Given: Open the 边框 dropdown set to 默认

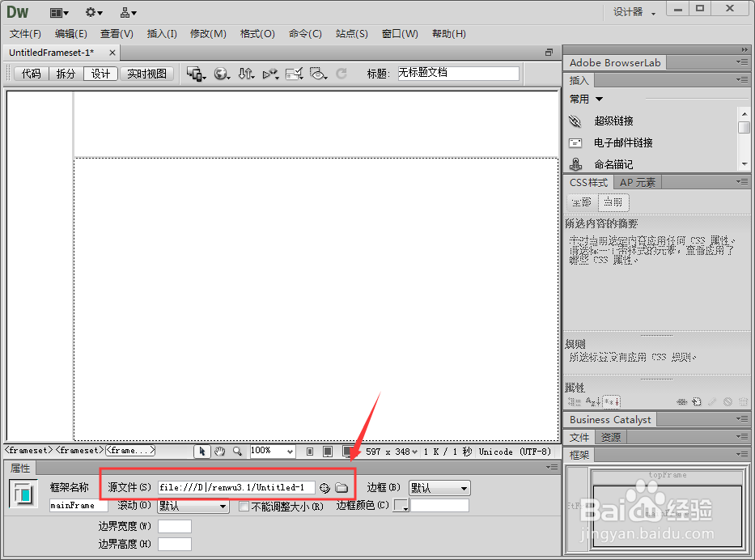Looking at the screenshot, I should click(x=439, y=488).
